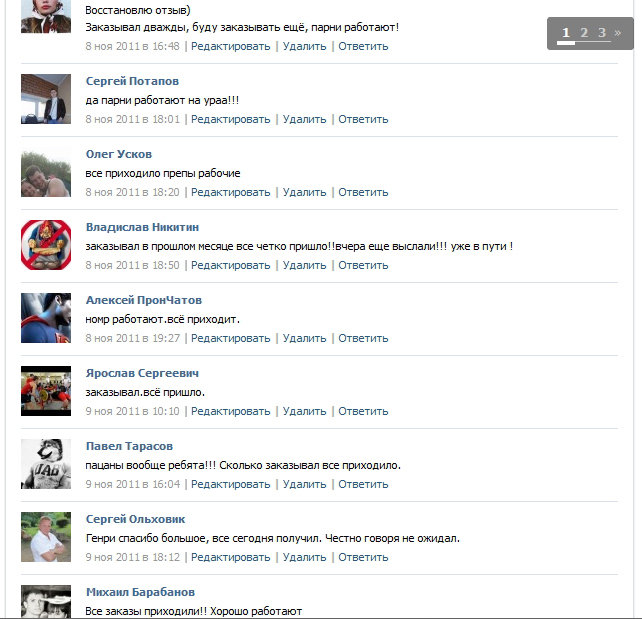642x619 pixels.
Task: Reply to Сергей Ольховик's comment
Action: tap(363, 557)
